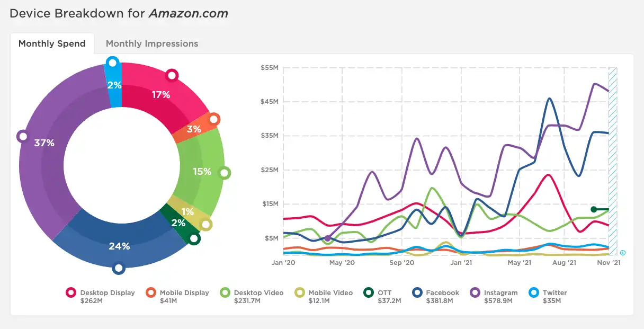Click the Mobile Video legend circle
The image size is (644, 329).
[x=300, y=293]
